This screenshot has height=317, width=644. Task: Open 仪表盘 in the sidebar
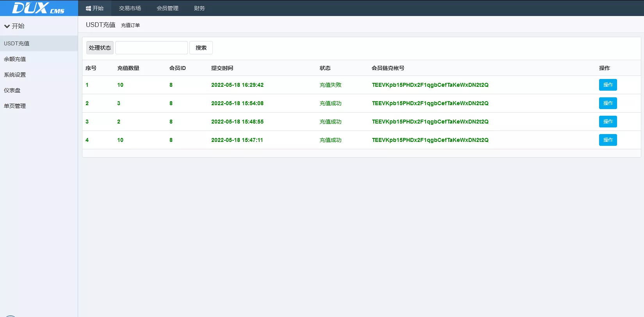click(12, 90)
